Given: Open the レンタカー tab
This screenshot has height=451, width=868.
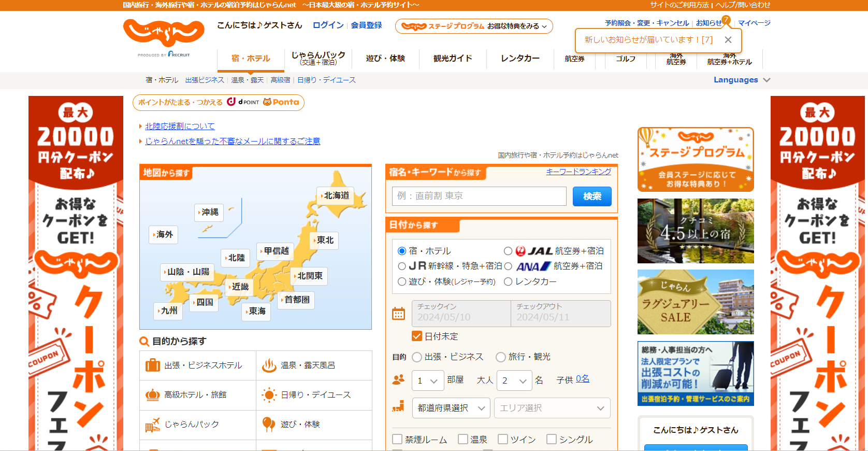Looking at the screenshot, I should point(520,58).
